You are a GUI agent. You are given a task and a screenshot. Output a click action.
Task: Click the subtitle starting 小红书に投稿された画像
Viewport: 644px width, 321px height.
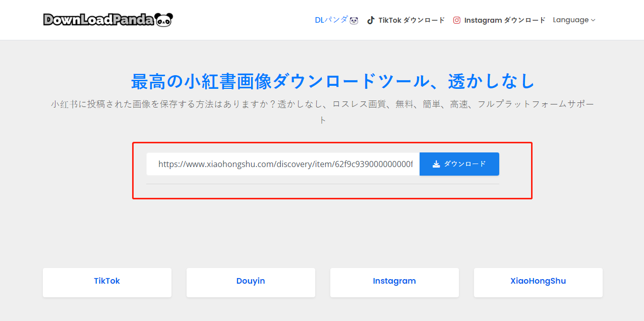[322, 112]
